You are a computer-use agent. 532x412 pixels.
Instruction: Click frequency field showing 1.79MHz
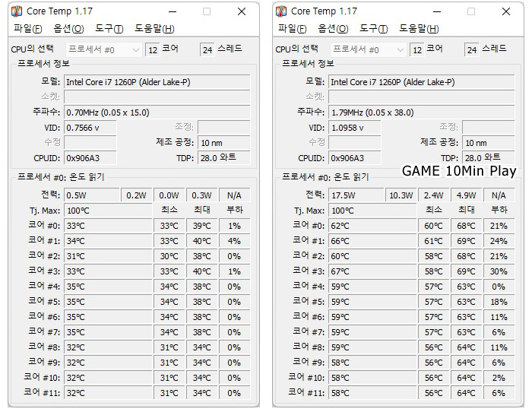coord(421,113)
